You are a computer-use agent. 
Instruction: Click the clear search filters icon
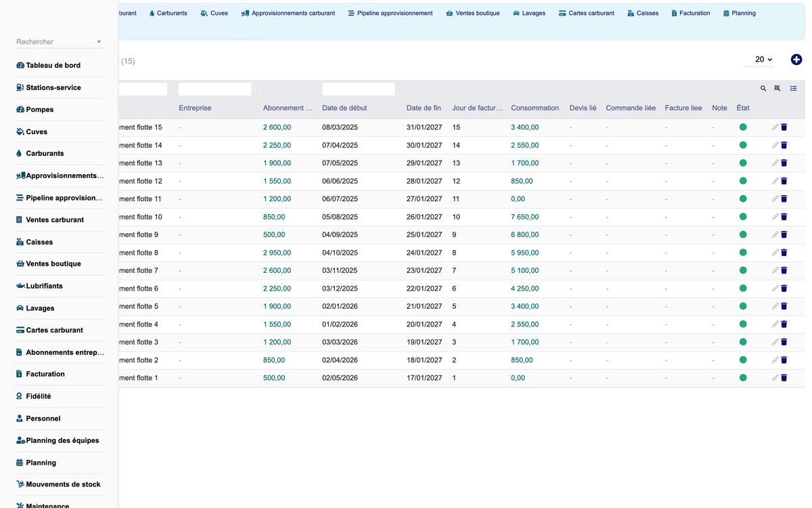(777, 89)
